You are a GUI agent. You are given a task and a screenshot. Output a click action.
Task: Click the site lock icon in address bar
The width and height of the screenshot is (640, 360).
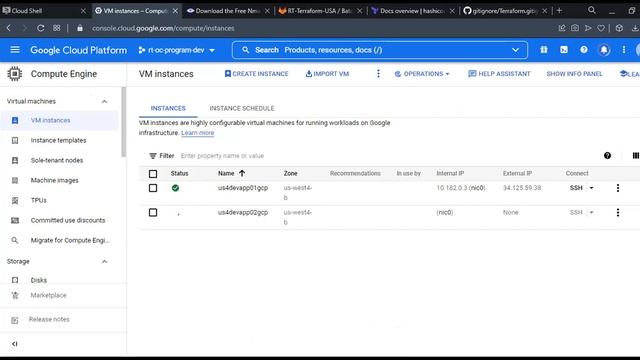[80, 28]
